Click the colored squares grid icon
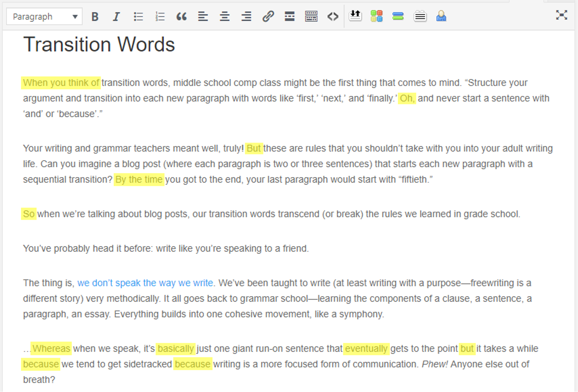The height and width of the screenshot is (392, 578). pos(377,16)
